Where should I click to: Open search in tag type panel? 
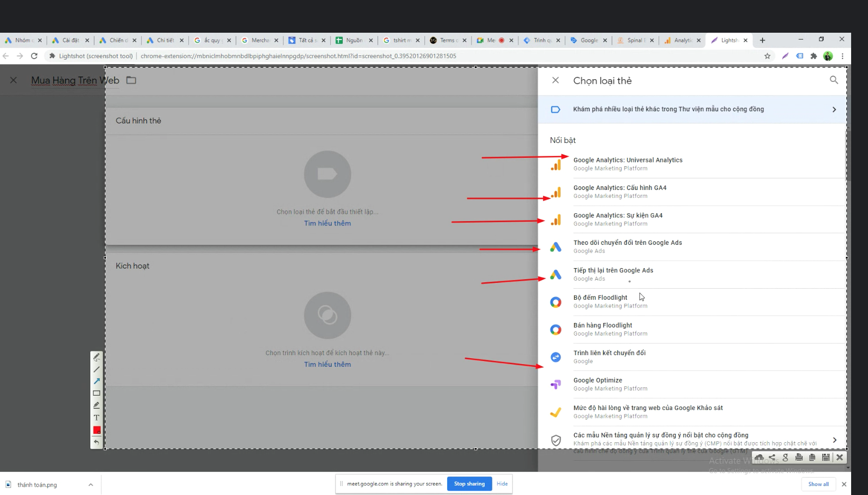[x=834, y=80]
